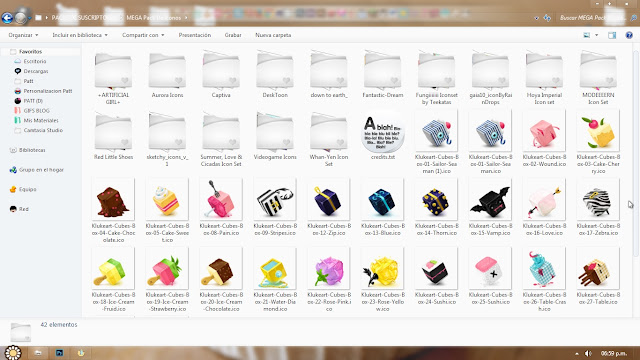
Task: Open the Organizar dropdown menu
Action: click(x=23, y=35)
